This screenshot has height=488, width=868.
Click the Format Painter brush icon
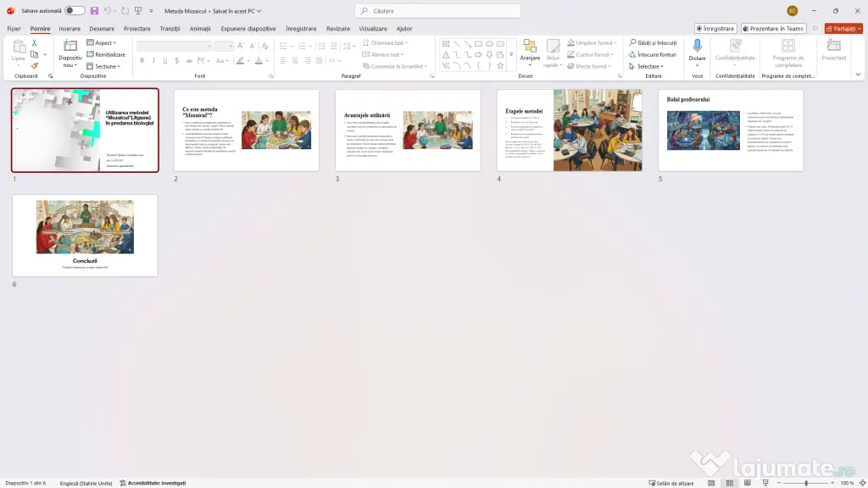(x=34, y=66)
